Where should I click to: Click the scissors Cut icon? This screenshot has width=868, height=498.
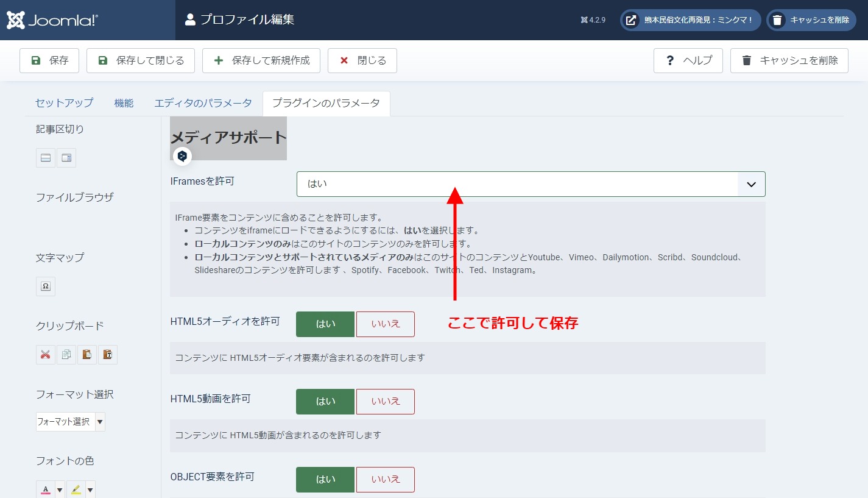46,355
